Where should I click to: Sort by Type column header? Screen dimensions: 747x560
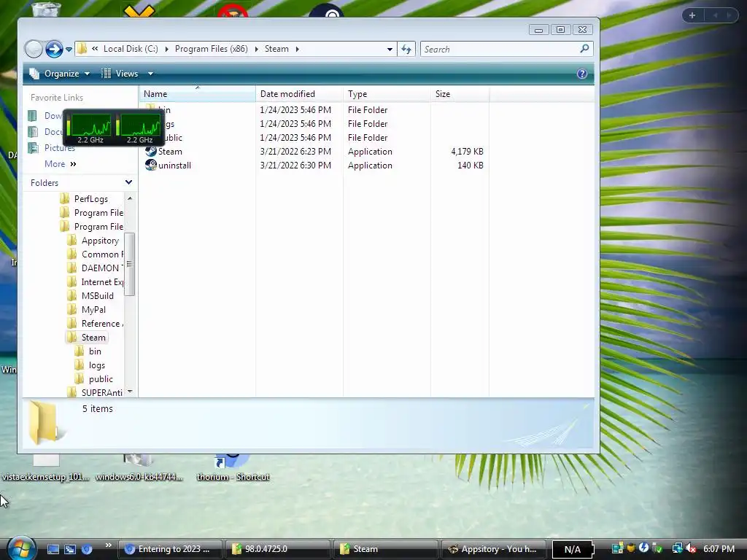point(387,94)
